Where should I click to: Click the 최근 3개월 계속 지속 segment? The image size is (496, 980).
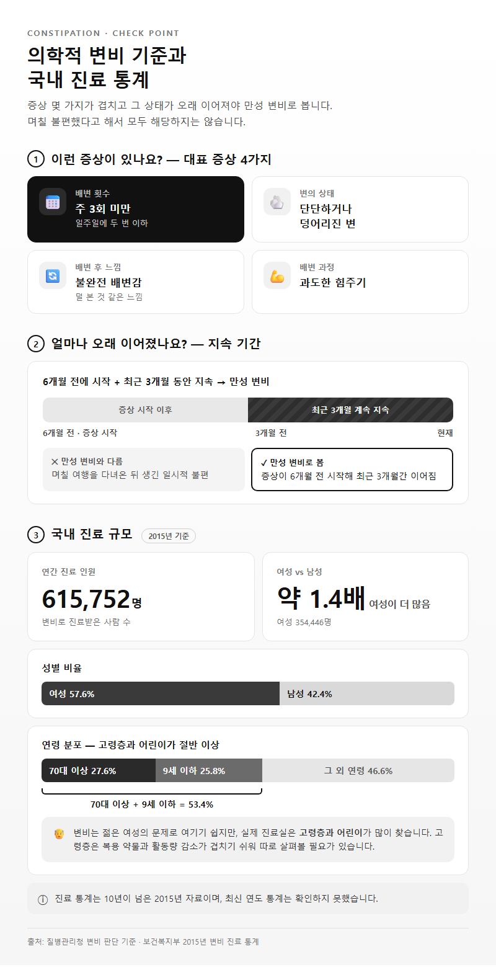click(x=350, y=410)
